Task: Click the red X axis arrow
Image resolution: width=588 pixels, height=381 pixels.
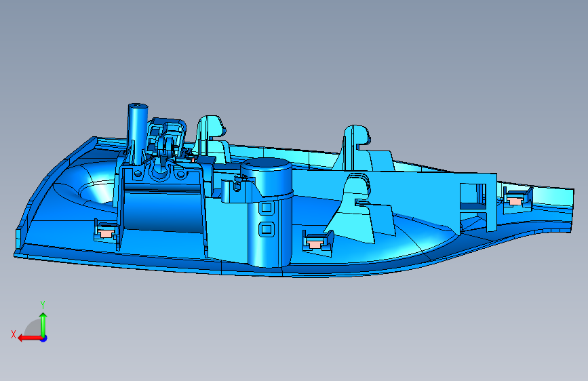Action: coord(30,338)
